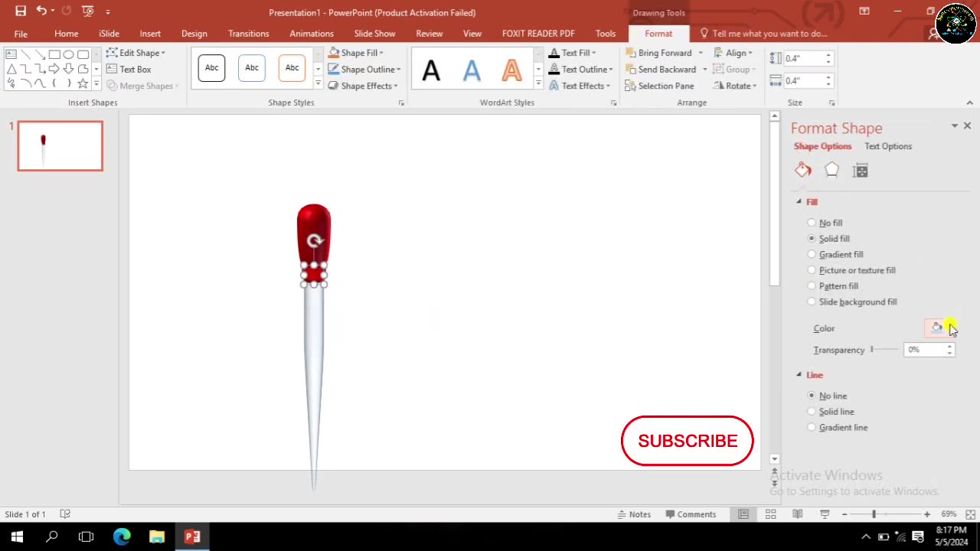Image resolution: width=980 pixels, height=551 pixels.
Task: Click the Selection Pane button
Action: coord(659,86)
